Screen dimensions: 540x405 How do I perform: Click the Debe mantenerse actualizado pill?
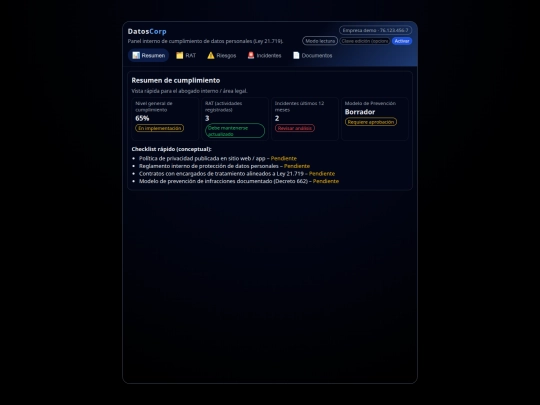coord(235,131)
